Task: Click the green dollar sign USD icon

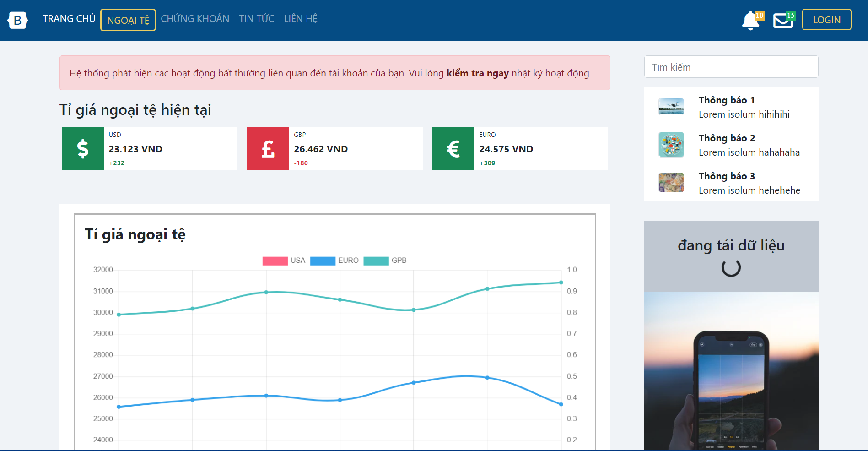Action: point(83,149)
